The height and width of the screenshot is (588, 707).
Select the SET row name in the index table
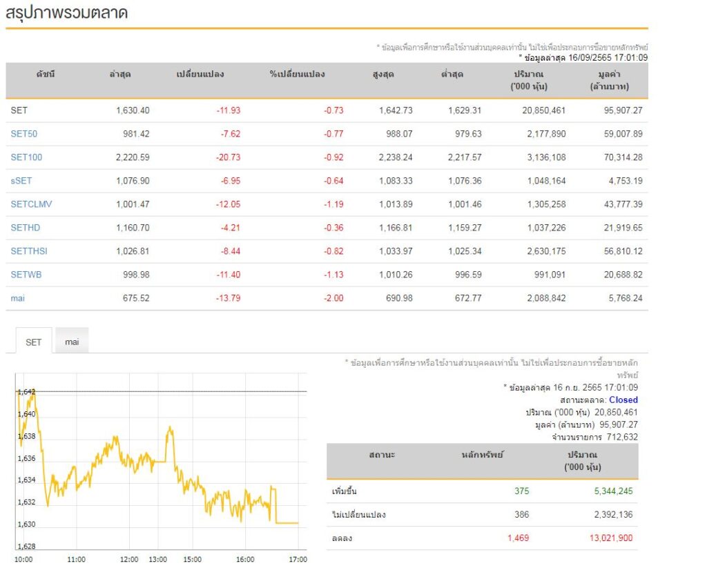[19, 110]
